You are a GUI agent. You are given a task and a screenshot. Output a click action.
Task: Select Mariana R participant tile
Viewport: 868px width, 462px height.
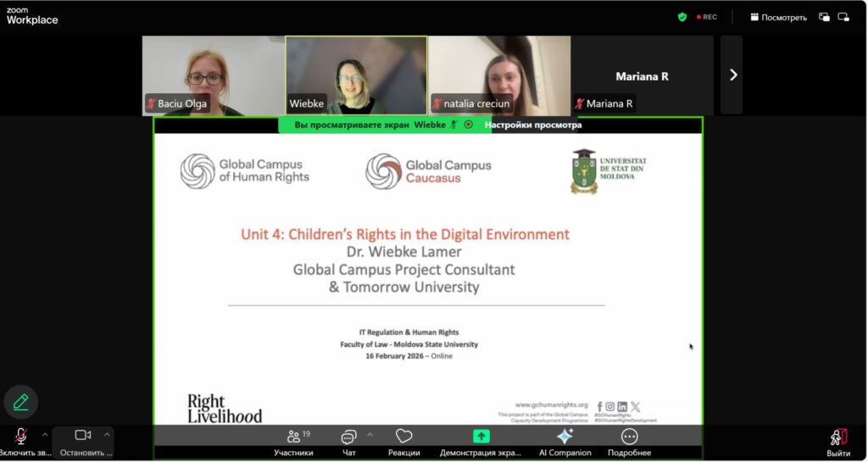642,76
